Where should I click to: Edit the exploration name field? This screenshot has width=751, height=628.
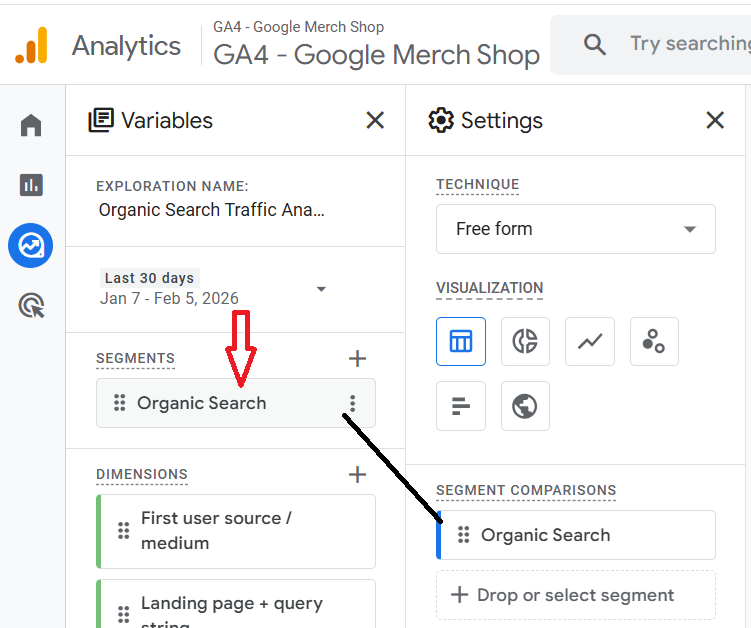212,210
